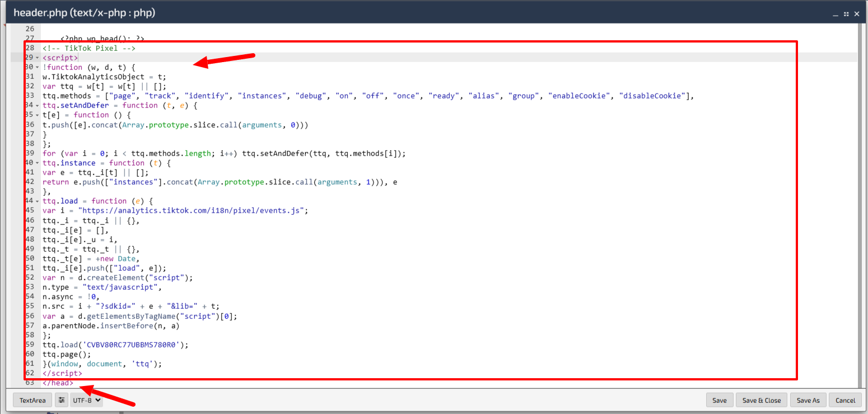Collapse the script tag fold at line 29
This screenshot has height=414, width=868.
pyautogui.click(x=37, y=58)
